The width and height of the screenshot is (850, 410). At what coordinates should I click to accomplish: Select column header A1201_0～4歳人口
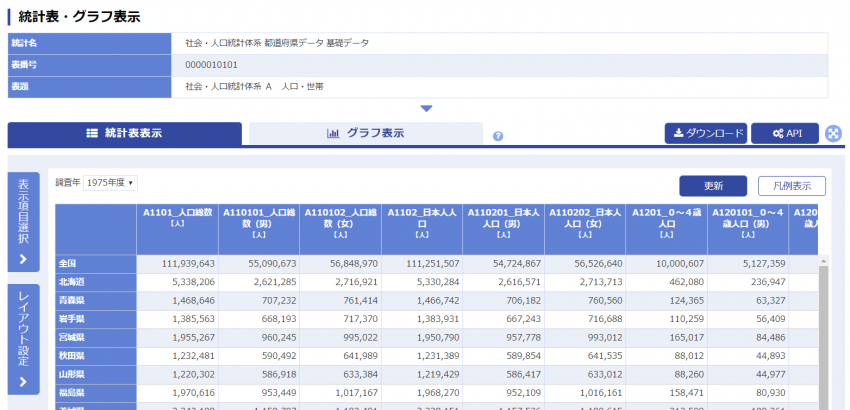[x=666, y=229]
